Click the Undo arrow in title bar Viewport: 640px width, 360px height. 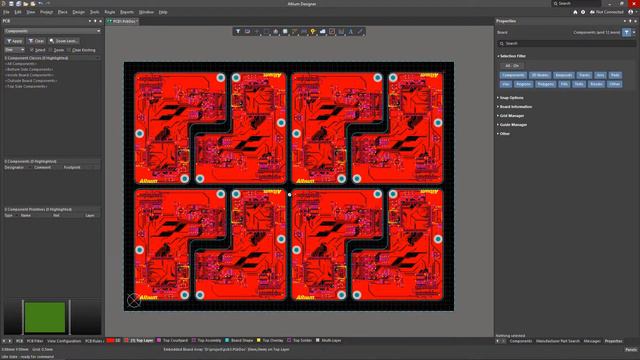[40, 4]
